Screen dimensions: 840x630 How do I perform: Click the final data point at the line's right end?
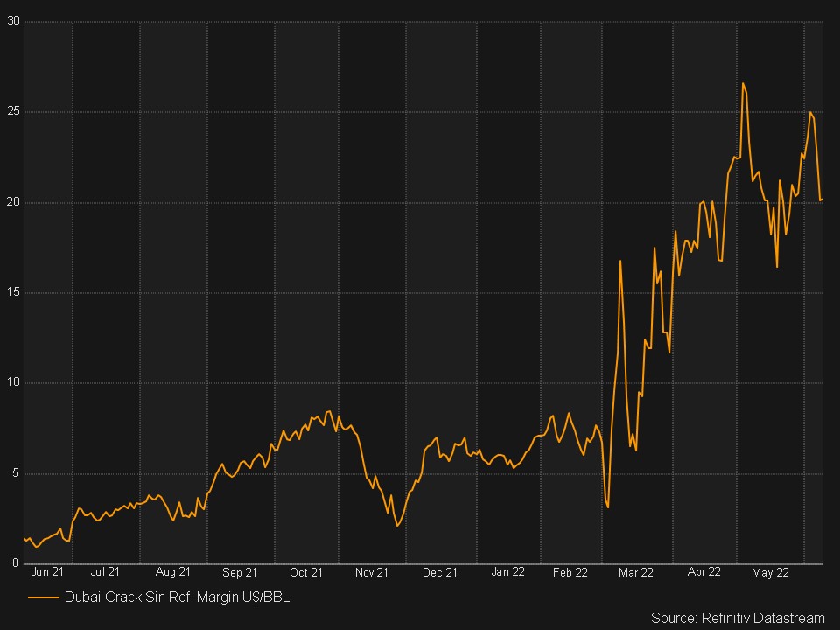[x=822, y=200]
